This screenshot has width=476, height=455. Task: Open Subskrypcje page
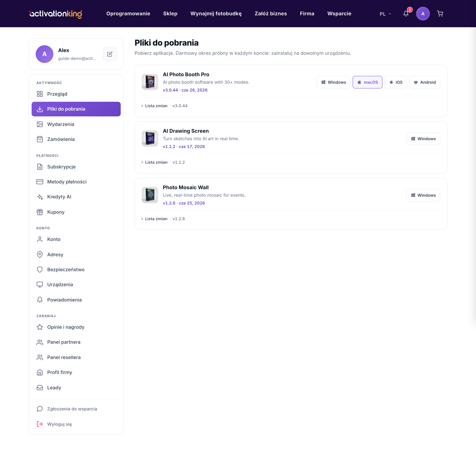pos(76,167)
